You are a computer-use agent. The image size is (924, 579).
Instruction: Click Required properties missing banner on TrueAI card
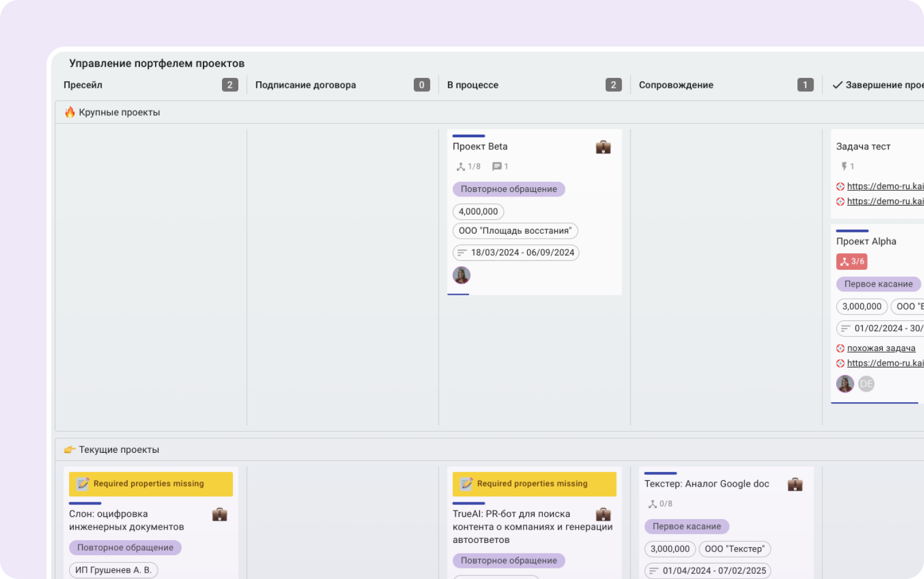534,484
